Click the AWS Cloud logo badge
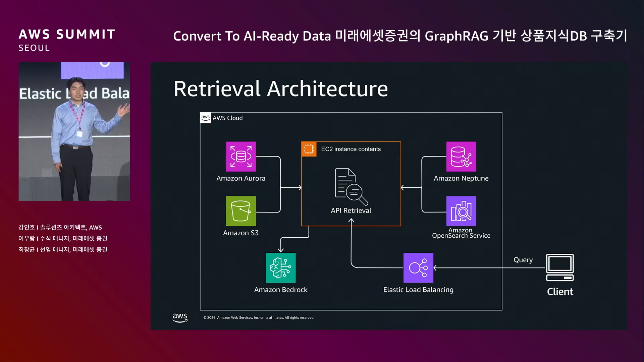644x362 pixels. [206, 118]
